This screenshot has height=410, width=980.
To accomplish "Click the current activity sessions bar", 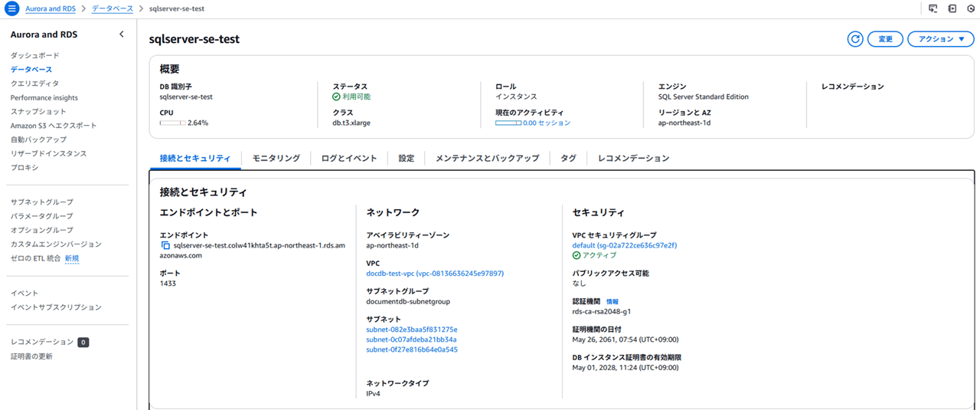I will point(508,123).
